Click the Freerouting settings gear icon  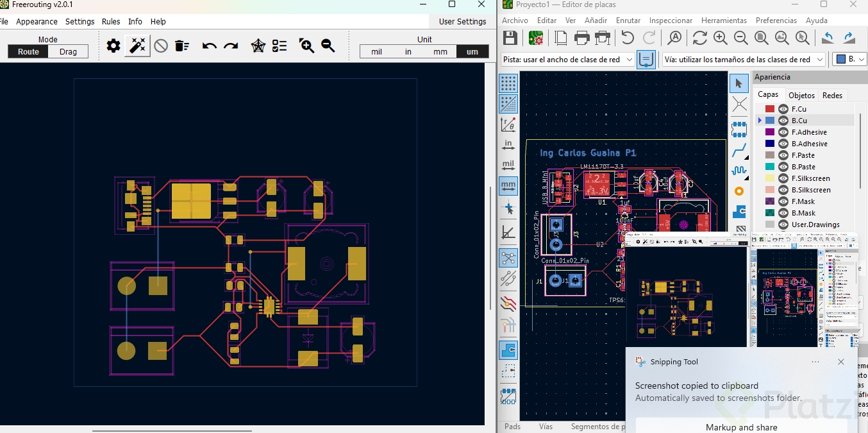pos(113,46)
